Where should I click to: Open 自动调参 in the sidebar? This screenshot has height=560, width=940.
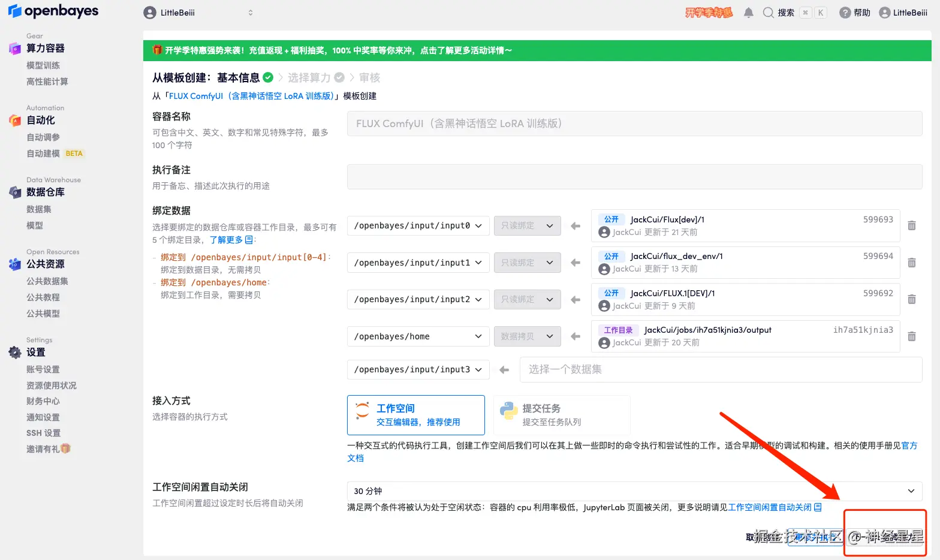pos(43,137)
